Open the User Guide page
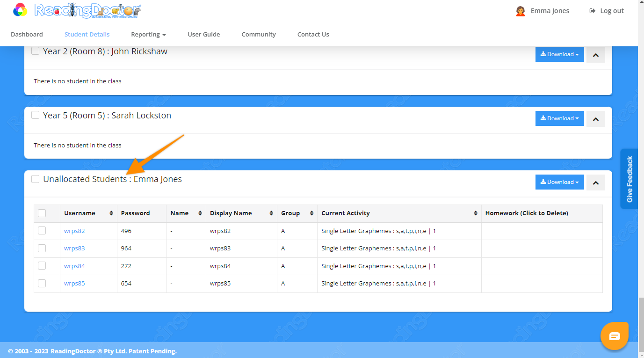Image resolution: width=644 pixels, height=358 pixels. (204, 34)
